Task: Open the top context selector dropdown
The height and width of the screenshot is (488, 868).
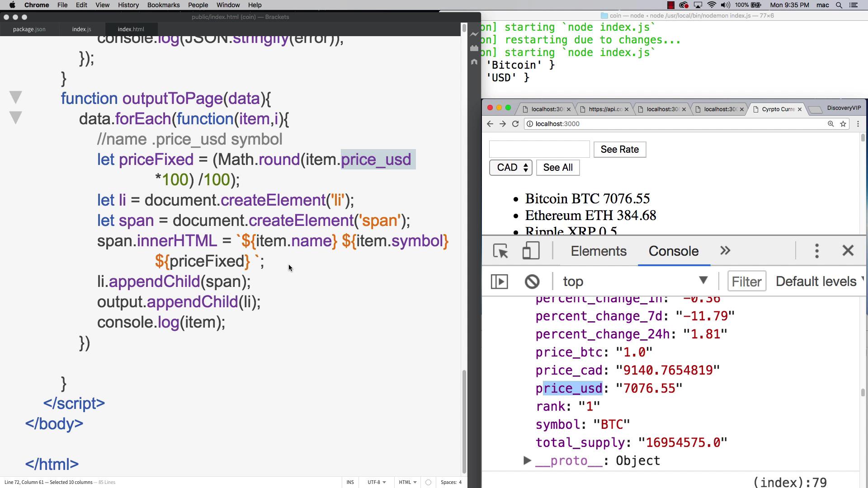Action: [635, 282]
